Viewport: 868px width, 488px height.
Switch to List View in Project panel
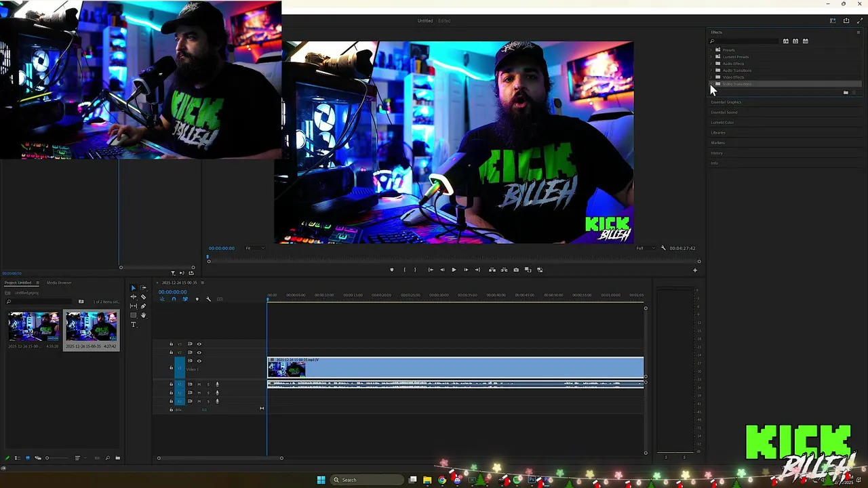18,458
